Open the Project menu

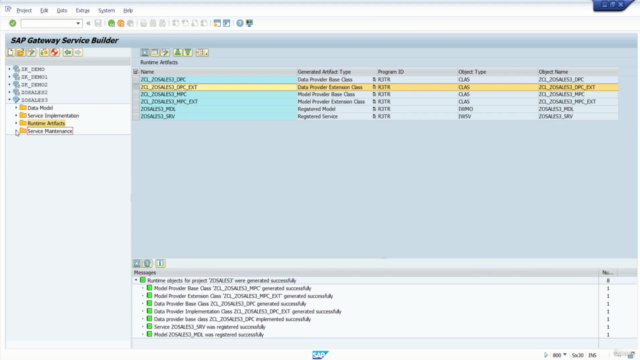[x=24, y=10]
